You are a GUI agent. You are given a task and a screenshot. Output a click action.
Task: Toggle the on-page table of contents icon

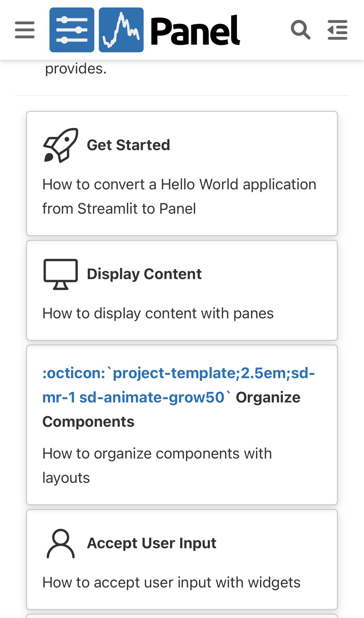pyautogui.click(x=337, y=30)
